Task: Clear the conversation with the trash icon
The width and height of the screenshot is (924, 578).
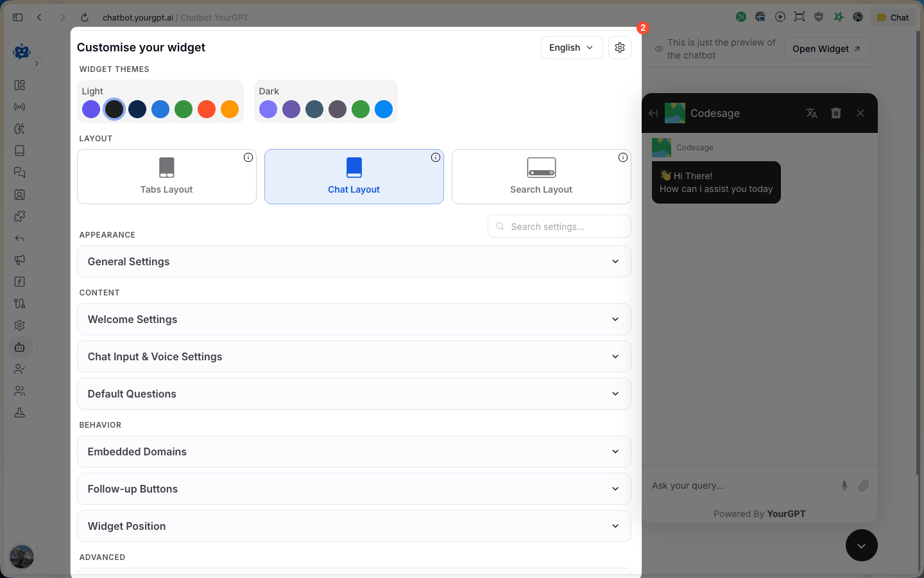Action: 835,112
